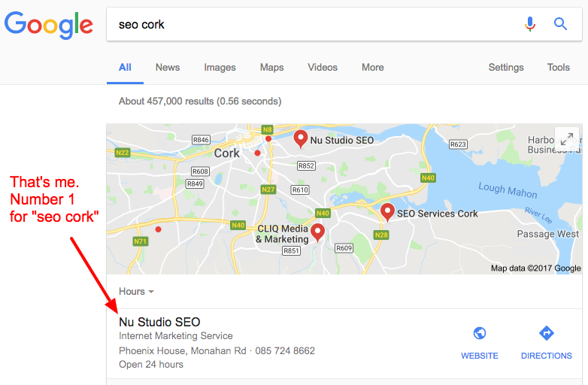Open the Maps tab
Screen dimensions: 588x385
[x=271, y=67]
